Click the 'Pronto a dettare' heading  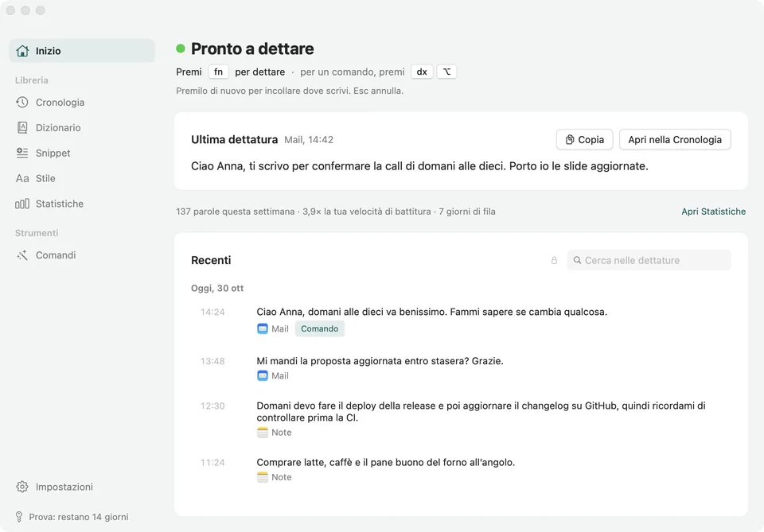252,49
